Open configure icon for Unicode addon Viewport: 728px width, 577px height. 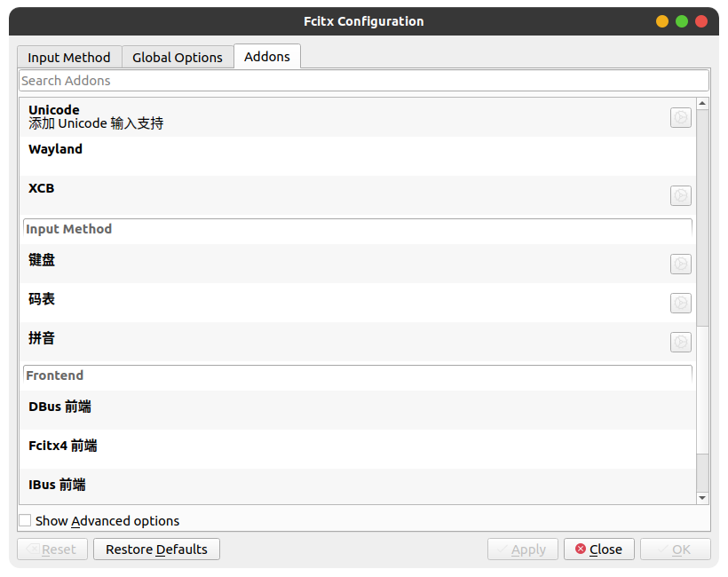pyautogui.click(x=681, y=117)
